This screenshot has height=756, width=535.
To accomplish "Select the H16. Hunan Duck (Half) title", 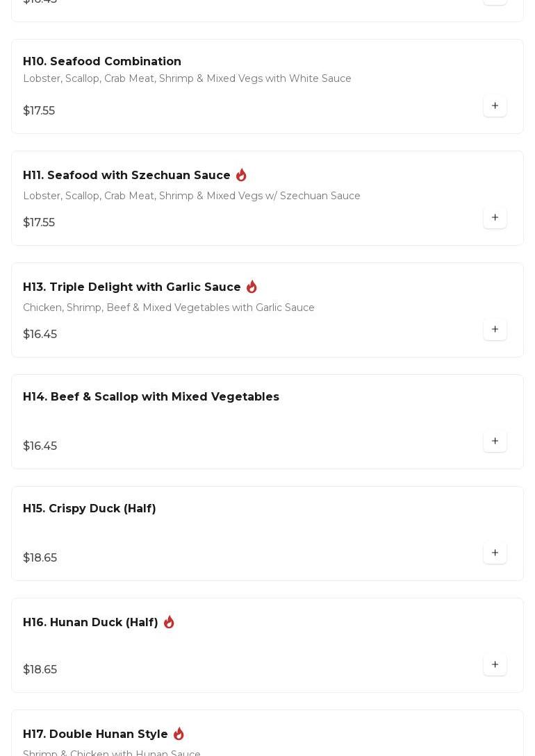I will pyautogui.click(x=90, y=623).
